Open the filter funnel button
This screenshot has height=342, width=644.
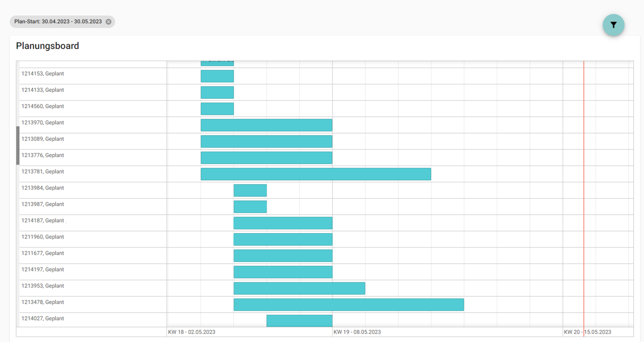pos(613,25)
